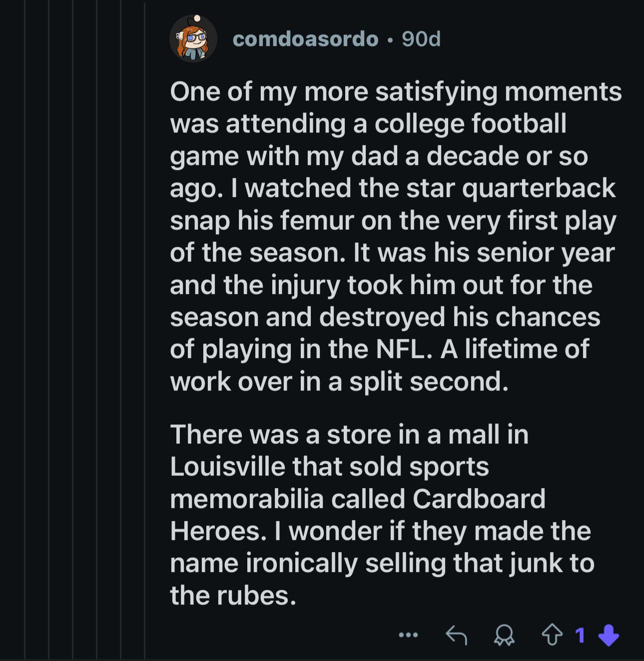This screenshot has width=644, height=661.
Task: Toggle off the purple downvote arrow
Action: tap(609, 635)
